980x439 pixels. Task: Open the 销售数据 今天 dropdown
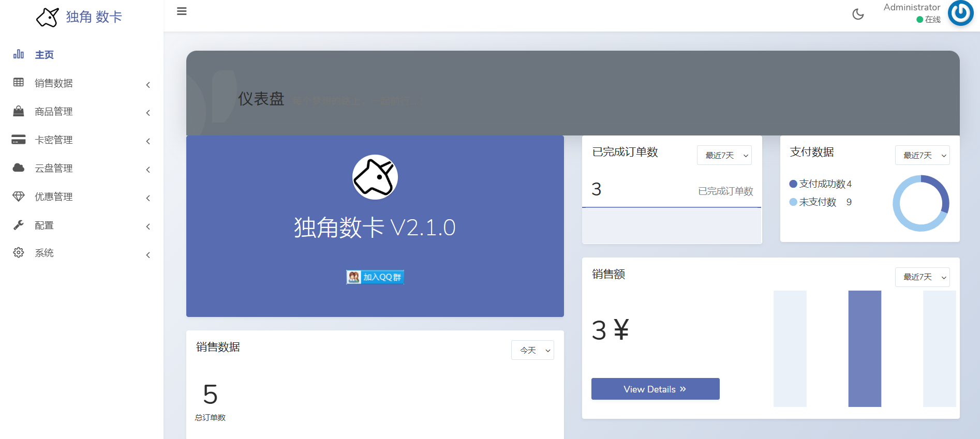point(532,350)
